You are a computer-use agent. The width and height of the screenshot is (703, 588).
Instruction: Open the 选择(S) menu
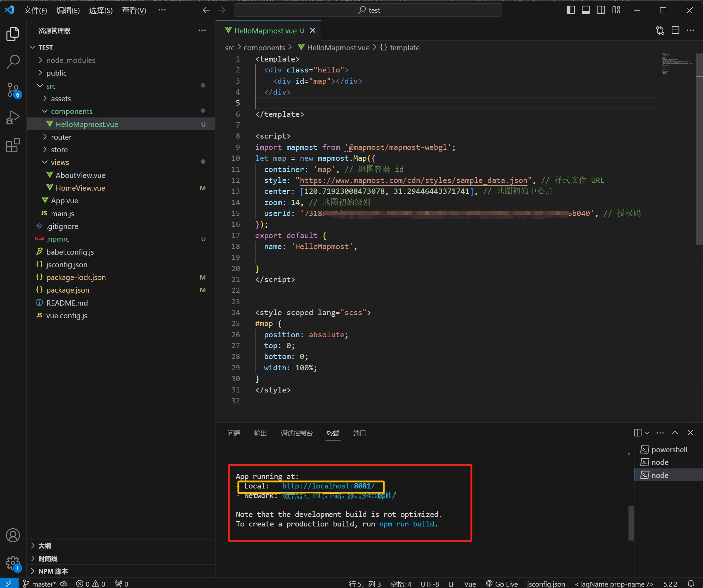101,10
